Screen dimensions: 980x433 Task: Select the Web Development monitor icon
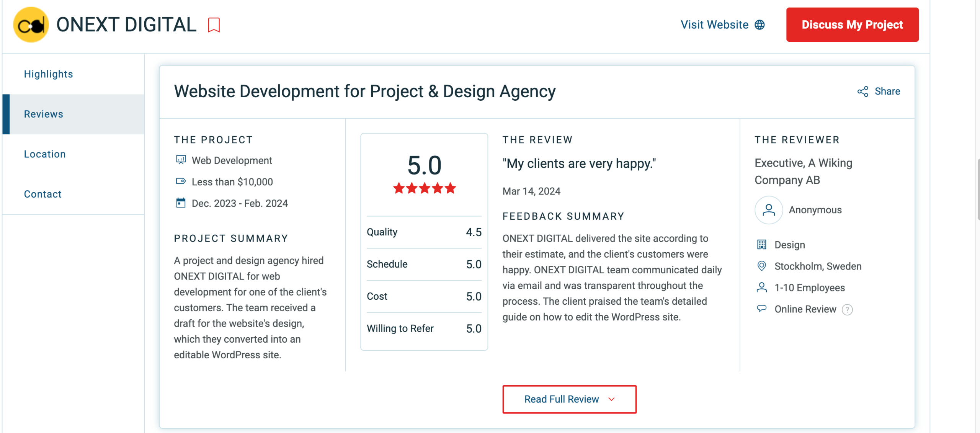point(181,160)
